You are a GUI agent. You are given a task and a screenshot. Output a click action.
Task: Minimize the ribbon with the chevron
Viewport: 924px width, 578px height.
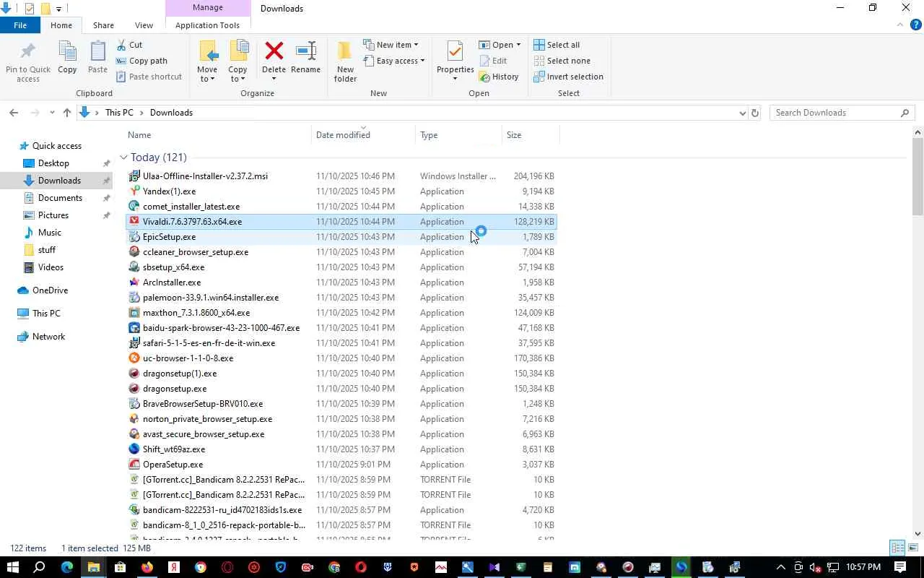pos(900,25)
